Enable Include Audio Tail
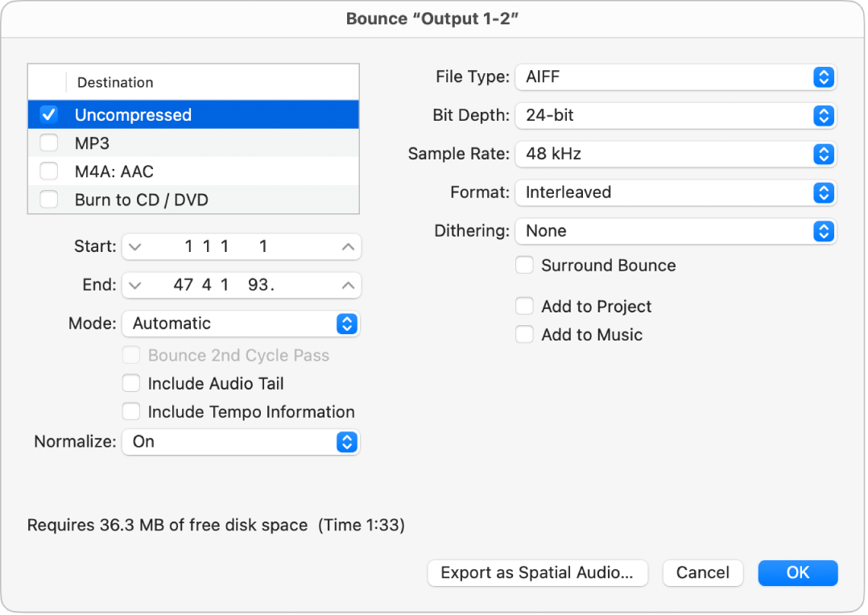This screenshot has height=615, width=868. pos(131,383)
